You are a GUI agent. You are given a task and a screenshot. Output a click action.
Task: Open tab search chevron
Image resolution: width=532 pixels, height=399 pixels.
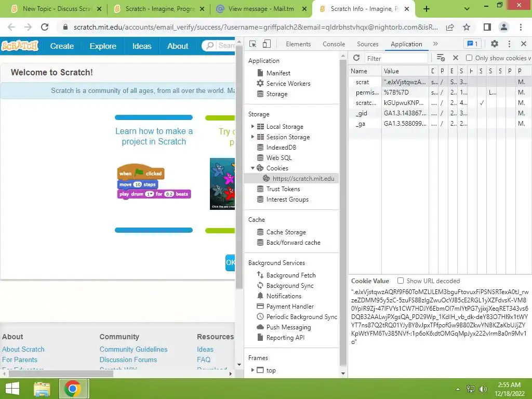point(467,9)
